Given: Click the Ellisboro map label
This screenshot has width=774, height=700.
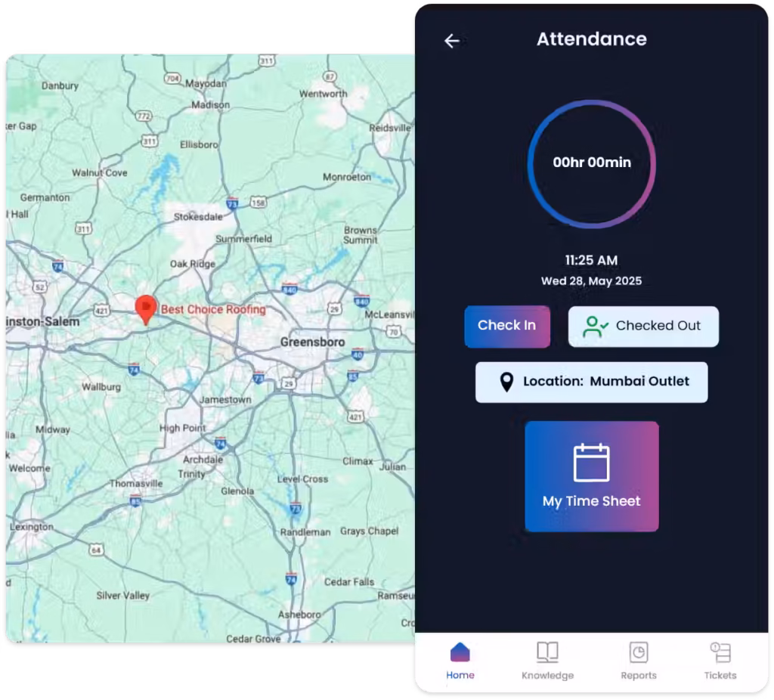Looking at the screenshot, I should point(199,144).
